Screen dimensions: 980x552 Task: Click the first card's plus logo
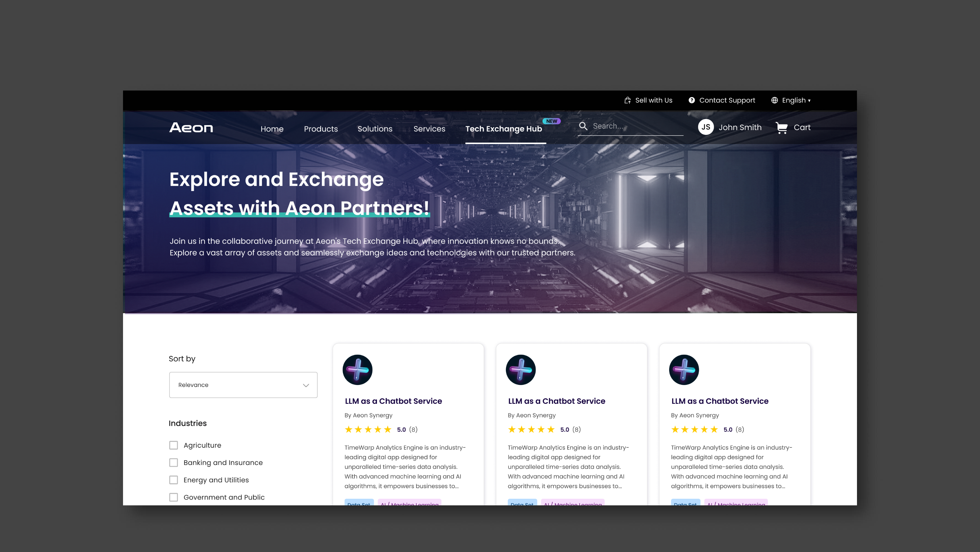357,370
